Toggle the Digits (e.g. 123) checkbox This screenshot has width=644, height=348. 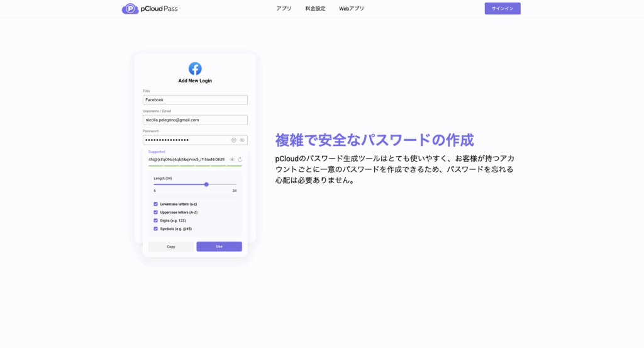(x=156, y=220)
